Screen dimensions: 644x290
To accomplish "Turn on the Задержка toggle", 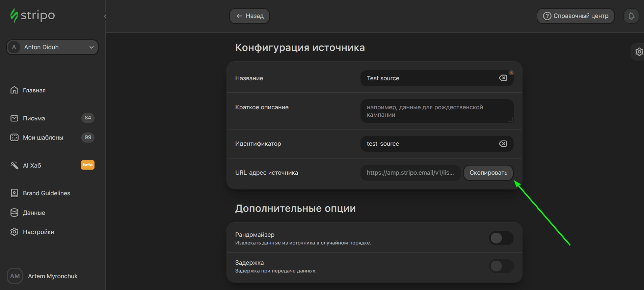I will pos(501,266).
